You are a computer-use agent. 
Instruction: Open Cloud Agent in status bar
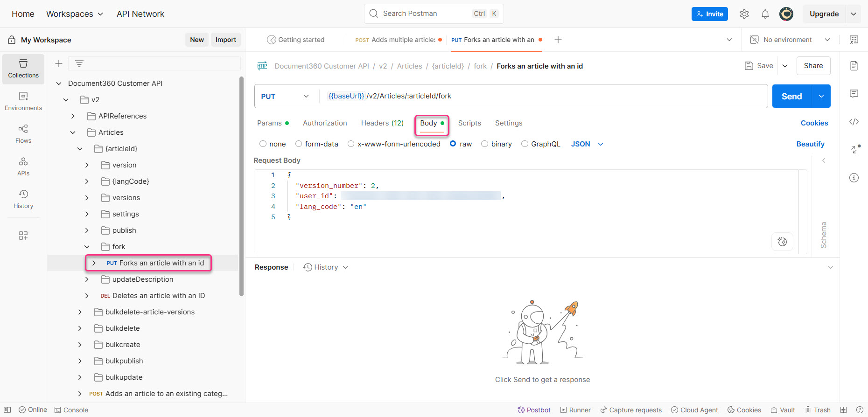[694, 410]
